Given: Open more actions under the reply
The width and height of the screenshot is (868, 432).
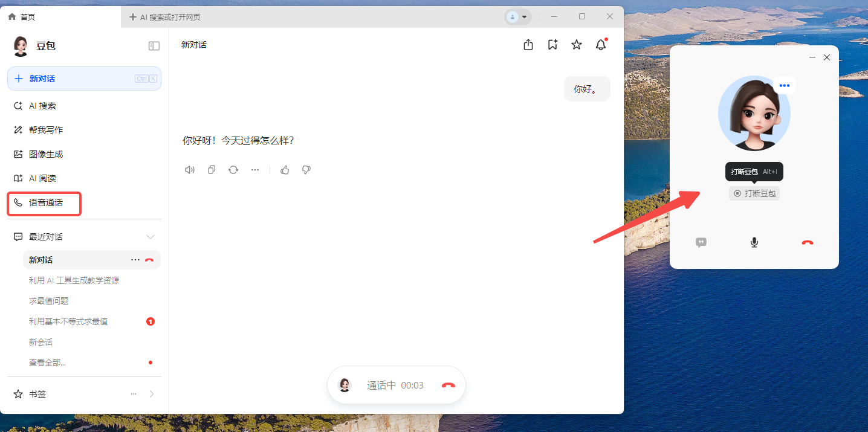Looking at the screenshot, I should [255, 170].
